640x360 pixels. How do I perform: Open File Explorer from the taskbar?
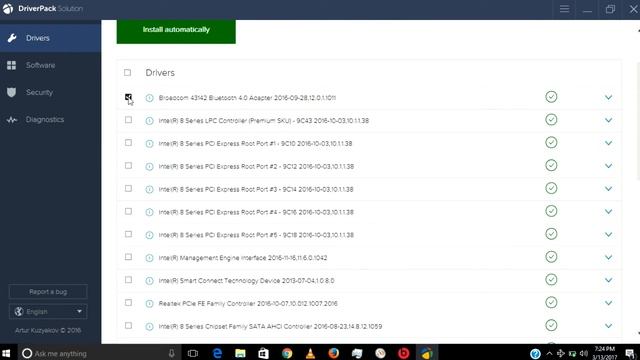240,353
